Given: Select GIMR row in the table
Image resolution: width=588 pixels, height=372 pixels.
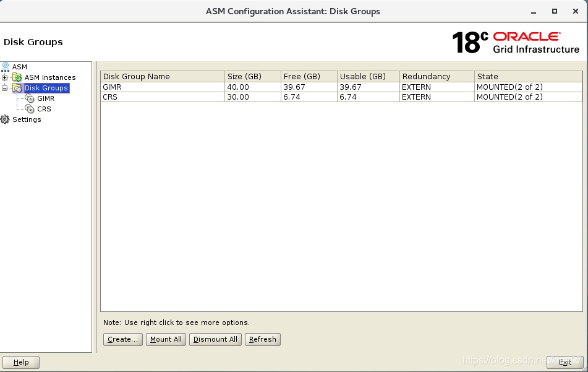Looking at the screenshot, I should coord(341,87).
